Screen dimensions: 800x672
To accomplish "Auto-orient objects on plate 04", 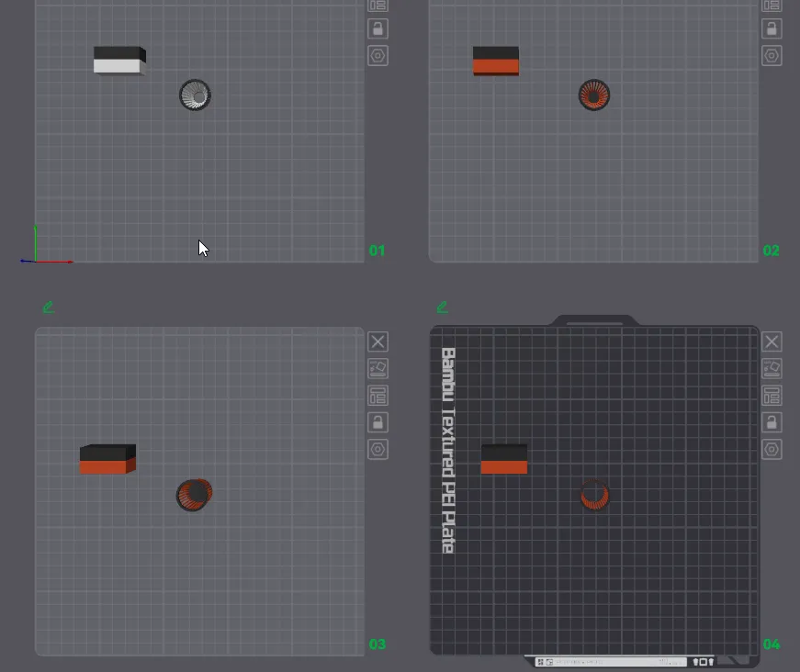I will (x=772, y=369).
